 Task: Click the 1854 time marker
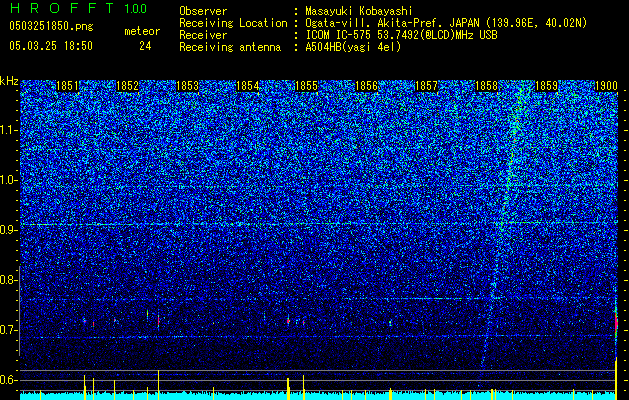pyautogui.click(x=247, y=86)
